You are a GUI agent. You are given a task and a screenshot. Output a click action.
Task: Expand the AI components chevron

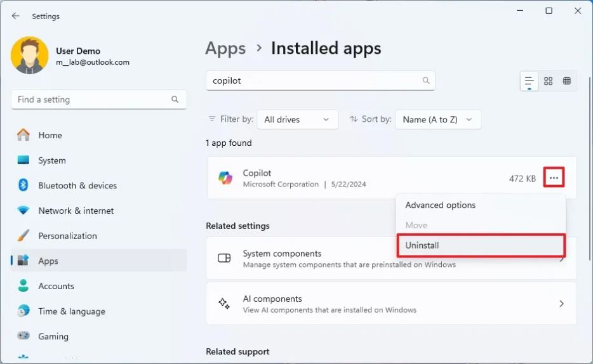(x=561, y=304)
